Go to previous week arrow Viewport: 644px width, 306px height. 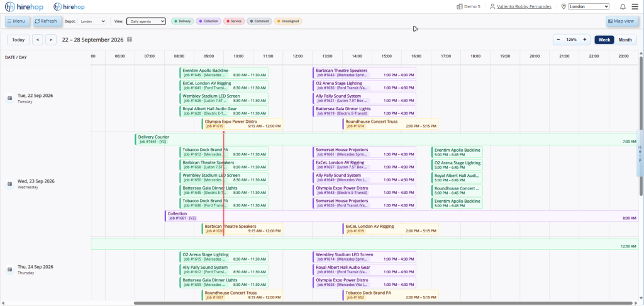38,40
